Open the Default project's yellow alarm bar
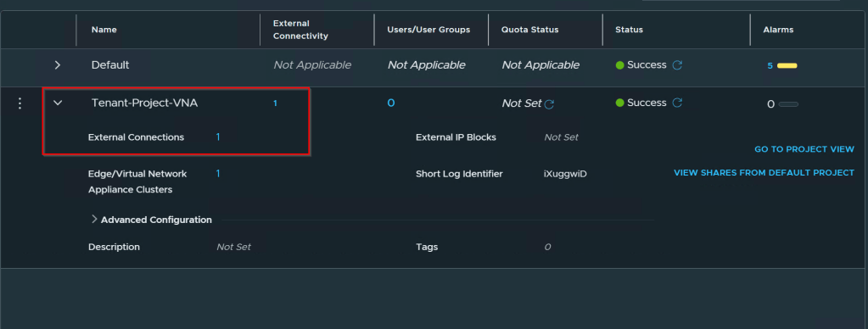Screen dimensions: 868x329 pyautogui.click(x=787, y=66)
